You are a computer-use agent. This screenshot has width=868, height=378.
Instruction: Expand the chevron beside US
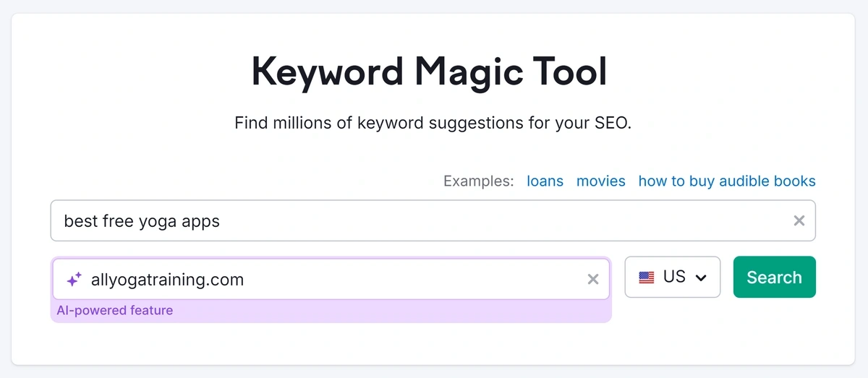(700, 278)
